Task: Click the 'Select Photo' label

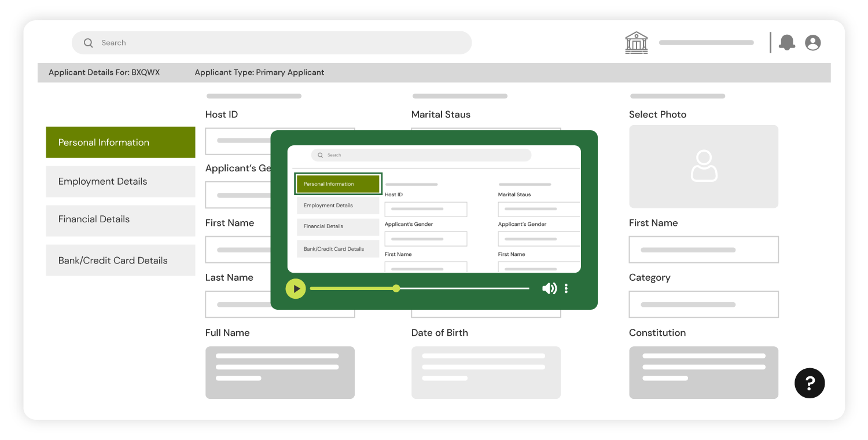Action: click(x=657, y=115)
